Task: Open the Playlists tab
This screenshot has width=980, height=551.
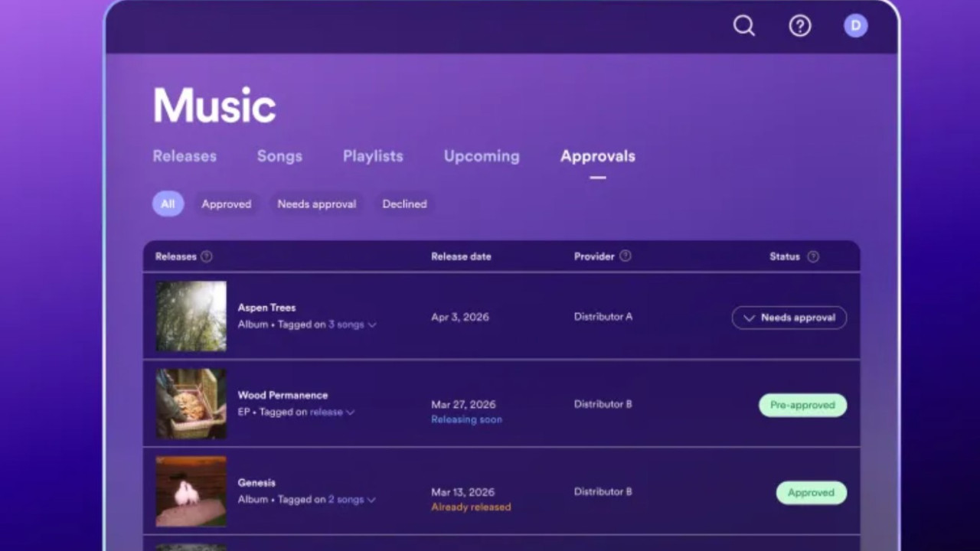Action: click(x=373, y=156)
